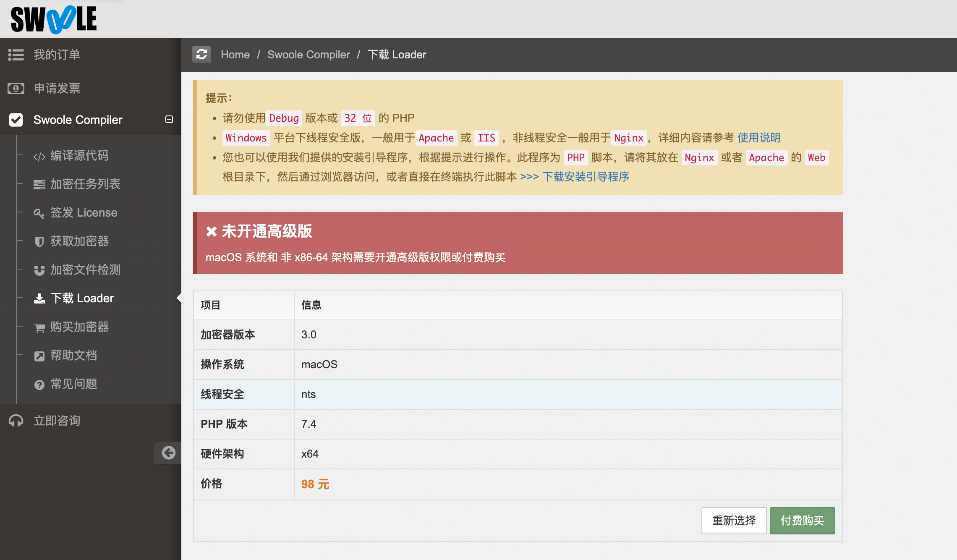
Task: Click the refresh icon in the breadcrumb bar
Action: (201, 55)
